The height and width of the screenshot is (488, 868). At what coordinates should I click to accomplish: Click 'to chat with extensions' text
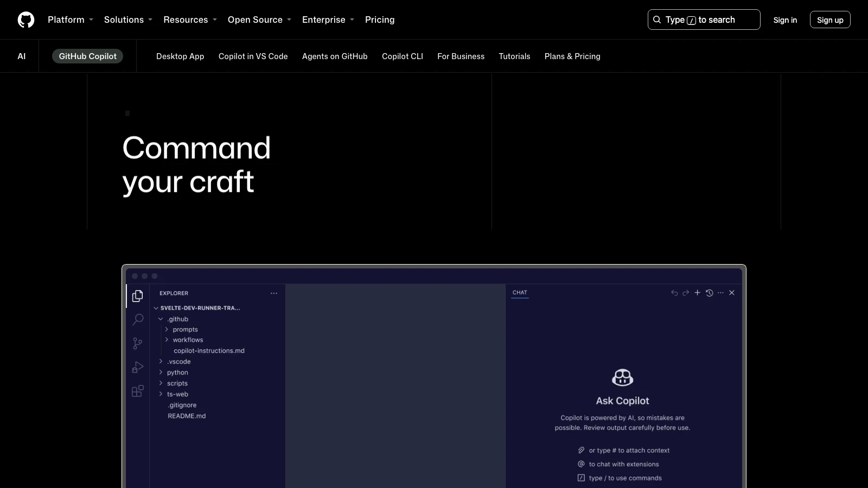pyautogui.click(x=624, y=464)
